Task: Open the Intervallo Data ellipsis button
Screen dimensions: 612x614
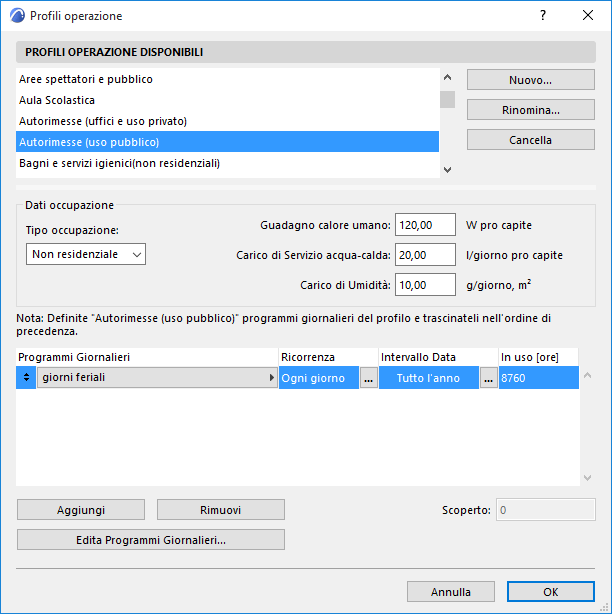Action: coord(488,378)
